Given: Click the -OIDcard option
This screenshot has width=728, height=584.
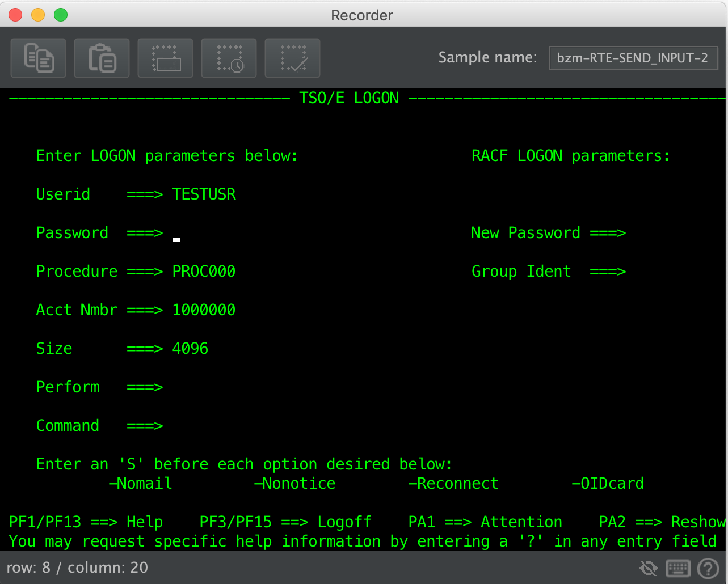Looking at the screenshot, I should tap(608, 483).
